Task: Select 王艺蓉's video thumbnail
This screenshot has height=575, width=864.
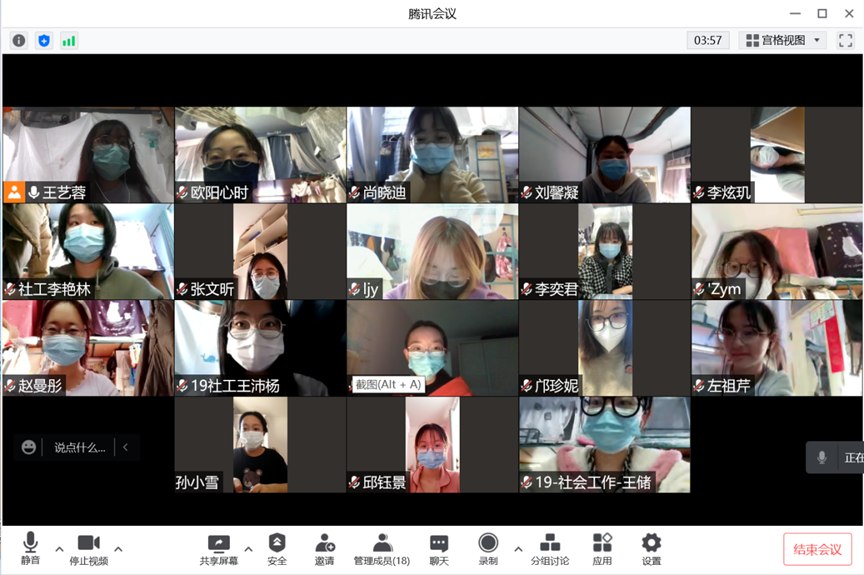Action: pos(88,155)
